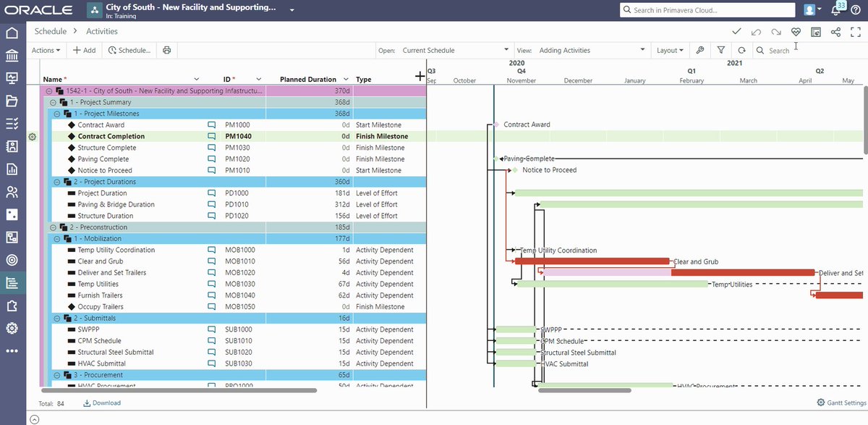Click the Gantt horizontal scrollbar
The image size is (868, 425).
coord(584,390)
